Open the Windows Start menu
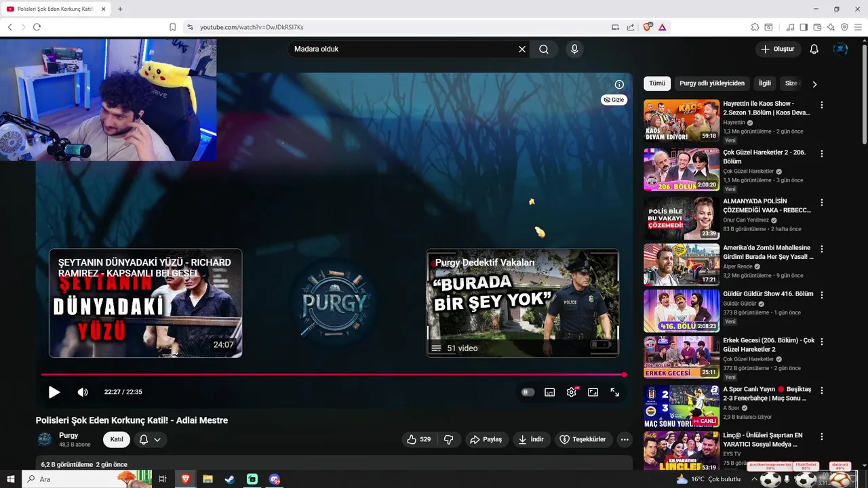868x488 pixels. pyautogui.click(x=10, y=479)
